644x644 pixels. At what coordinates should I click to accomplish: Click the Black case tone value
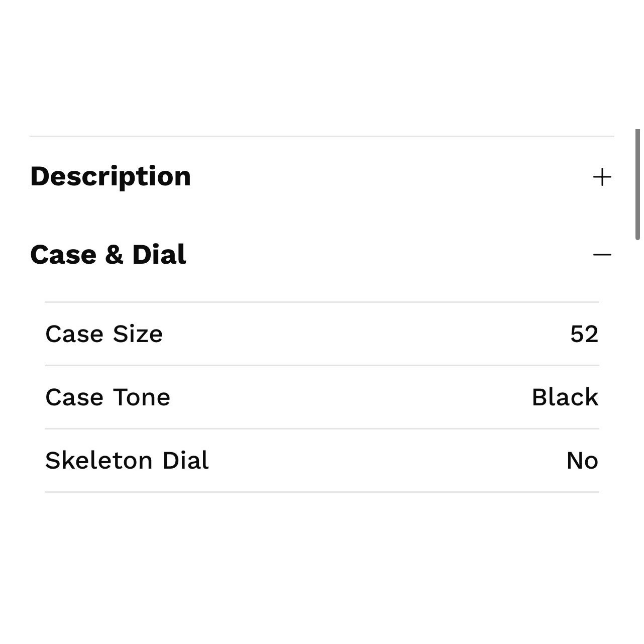(565, 397)
